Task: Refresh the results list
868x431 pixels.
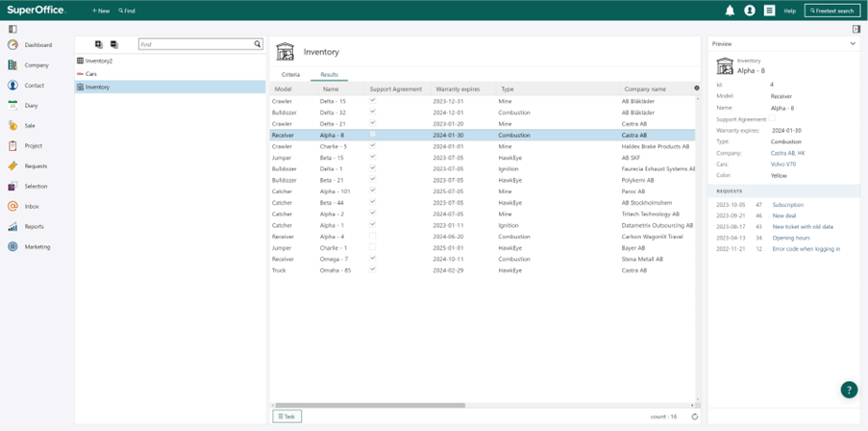Action: tap(695, 417)
